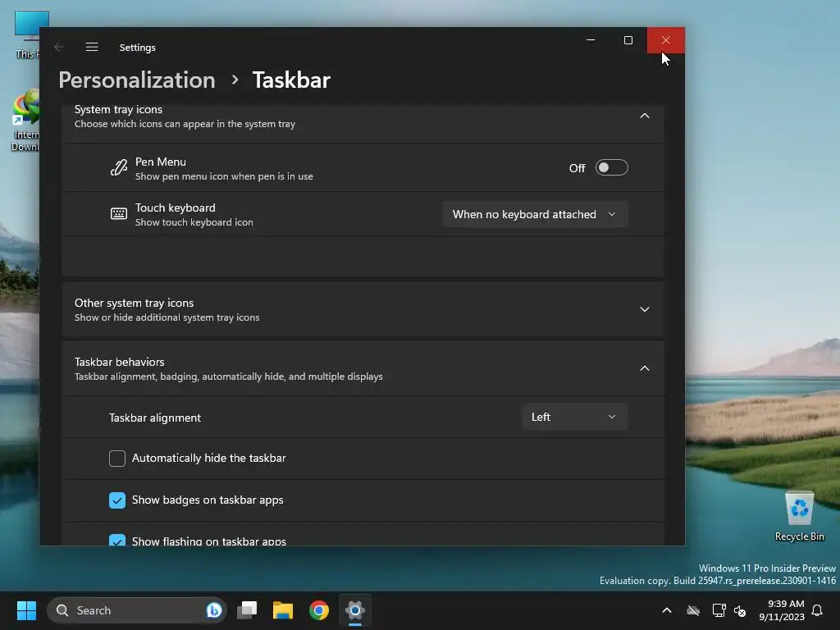The image size is (840, 630).
Task: Expand Other system tray icons section
Action: coord(645,309)
